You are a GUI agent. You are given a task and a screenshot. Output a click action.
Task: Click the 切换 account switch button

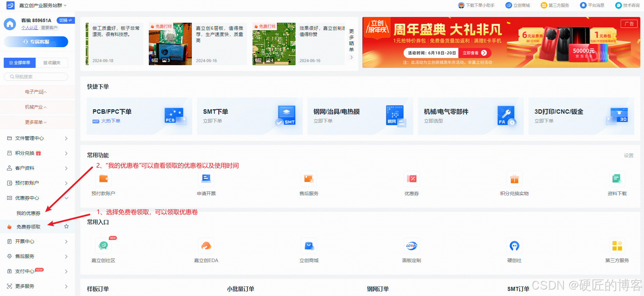tap(65, 20)
